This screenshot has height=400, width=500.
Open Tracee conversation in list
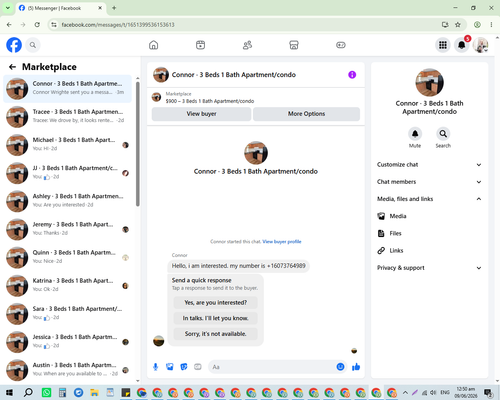(x=67, y=117)
